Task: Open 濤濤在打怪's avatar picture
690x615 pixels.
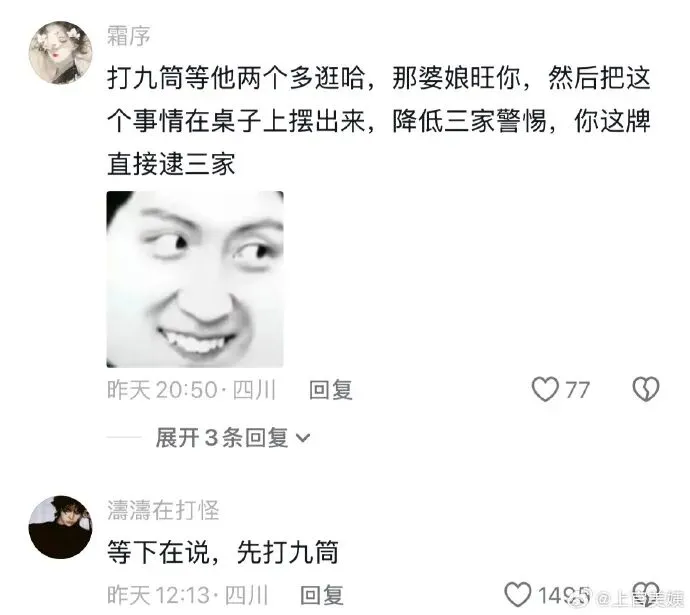Action: click(x=60, y=527)
